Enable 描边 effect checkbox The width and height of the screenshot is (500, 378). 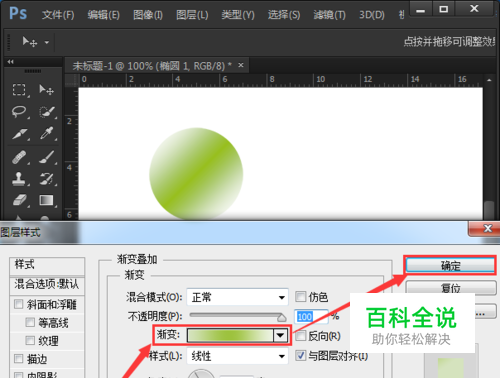pos(19,359)
